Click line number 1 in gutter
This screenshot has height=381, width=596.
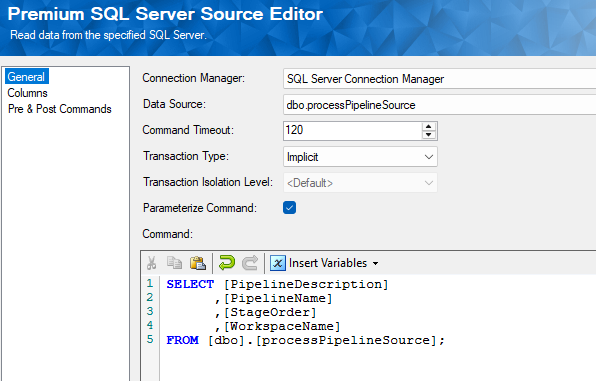coord(150,283)
